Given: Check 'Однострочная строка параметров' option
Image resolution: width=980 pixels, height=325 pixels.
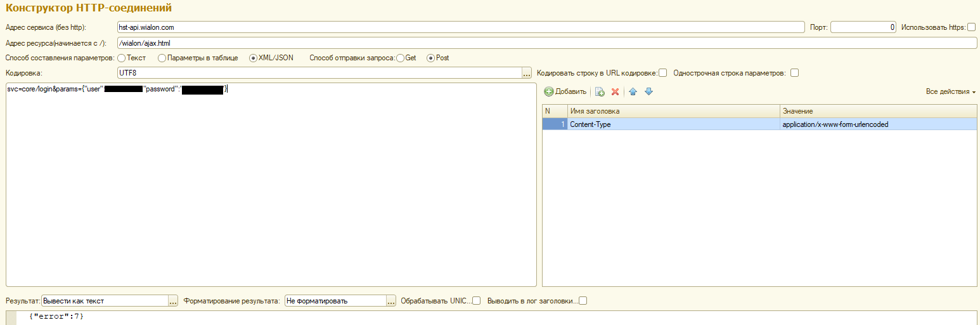Looking at the screenshot, I should 794,73.
